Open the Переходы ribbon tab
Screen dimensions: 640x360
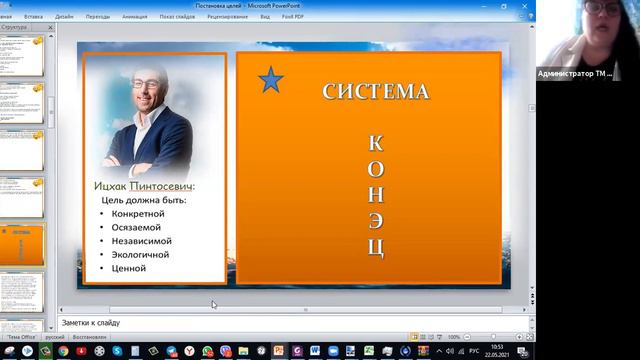pos(98,17)
